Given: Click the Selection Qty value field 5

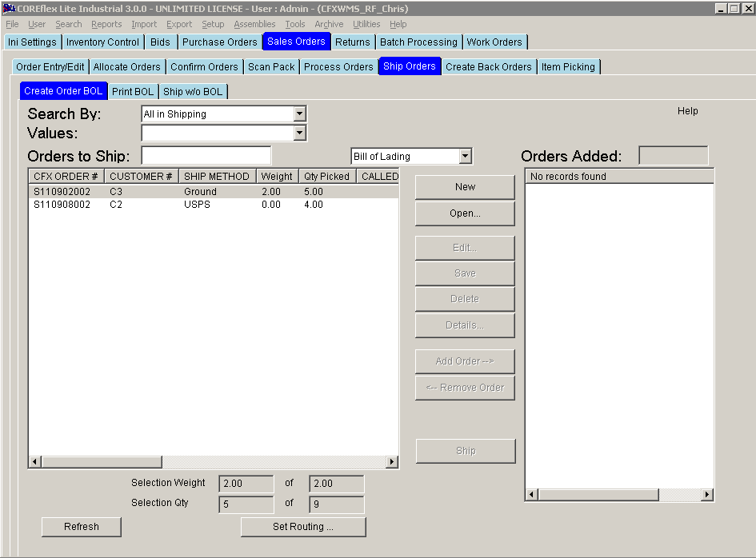Looking at the screenshot, I should click(x=246, y=504).
